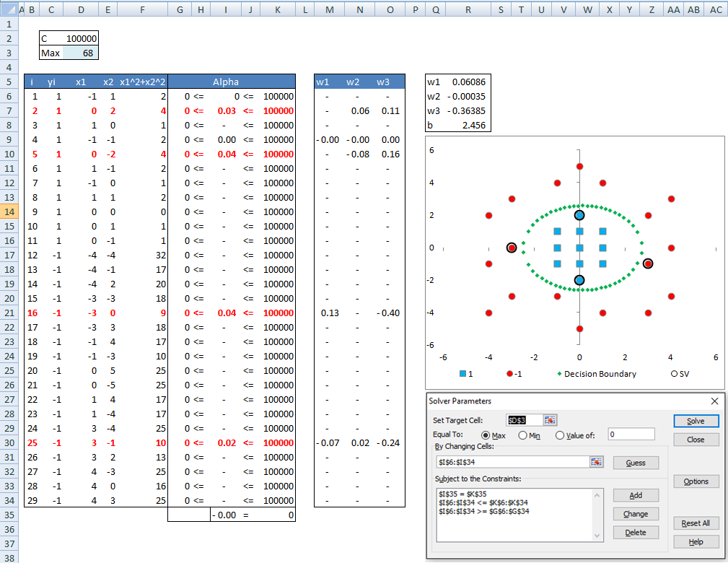Click the By Changing Cells range selector icon
The width and height of the screenshot is (728, 563).
[x=596, y=462]
